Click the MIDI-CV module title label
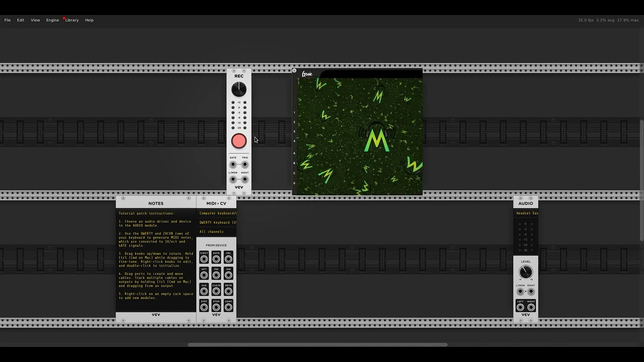Screen dimensions: 644x362 [x=216, y=204]
